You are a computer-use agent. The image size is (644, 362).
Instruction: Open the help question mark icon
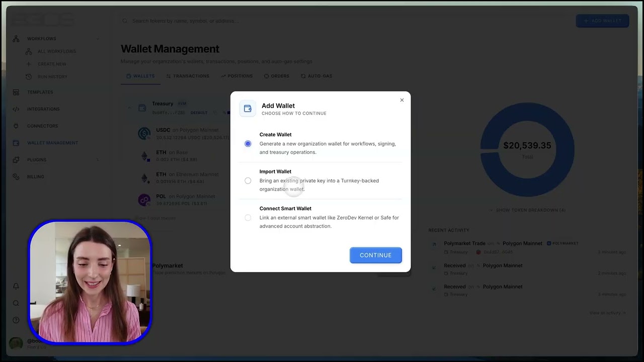16,320
